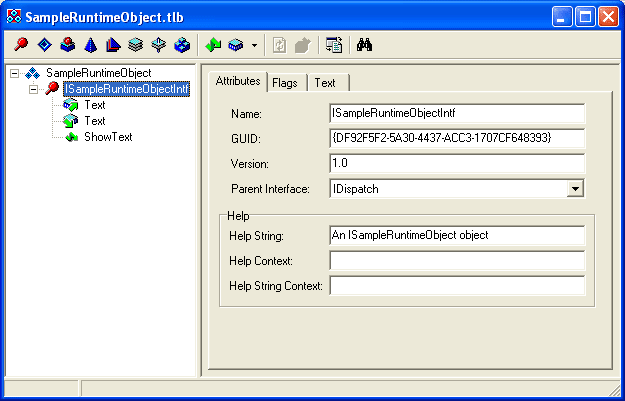This screenshot has height=401, width=625.
Task: Click the New Dispinterface blue diamond icon
Action: tap(43, 45)
